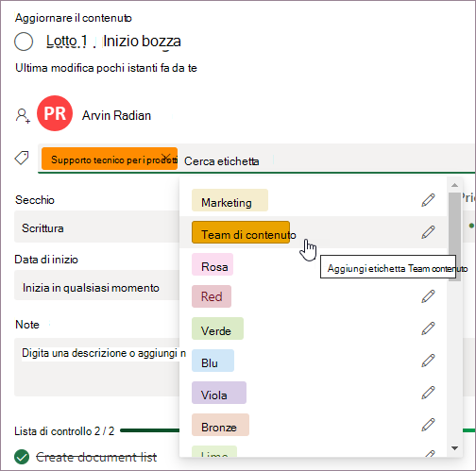Open the Secchio dropdown showing Scrittura
Screen dimensions: 476x471
97,227
